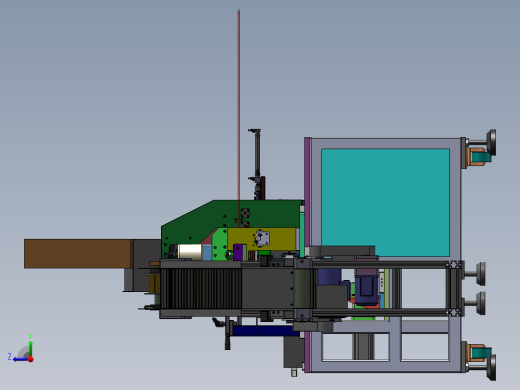The width and height of the screenshot is (520, 390).
Task: Select the yellow mounting plate
Action: point(262,239)
